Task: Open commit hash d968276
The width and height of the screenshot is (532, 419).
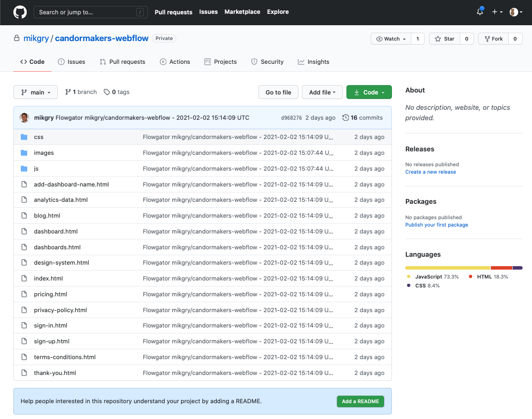Action: tap(291, 118)
